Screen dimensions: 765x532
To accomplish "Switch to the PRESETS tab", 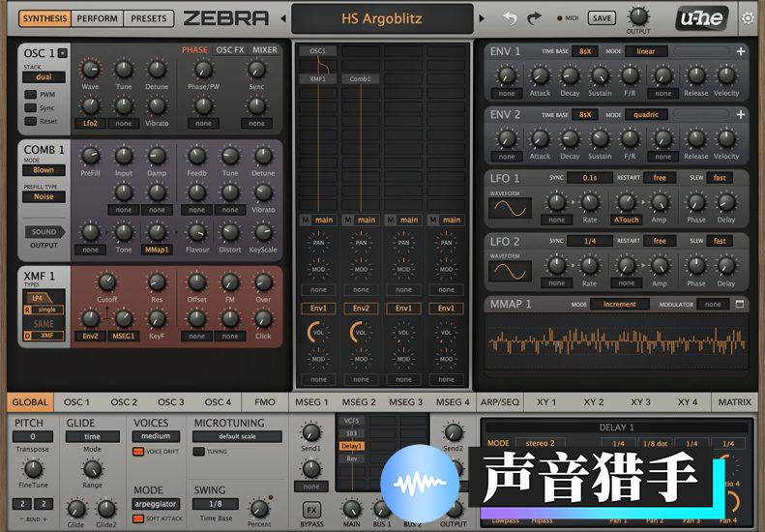I will click(148, 18).
